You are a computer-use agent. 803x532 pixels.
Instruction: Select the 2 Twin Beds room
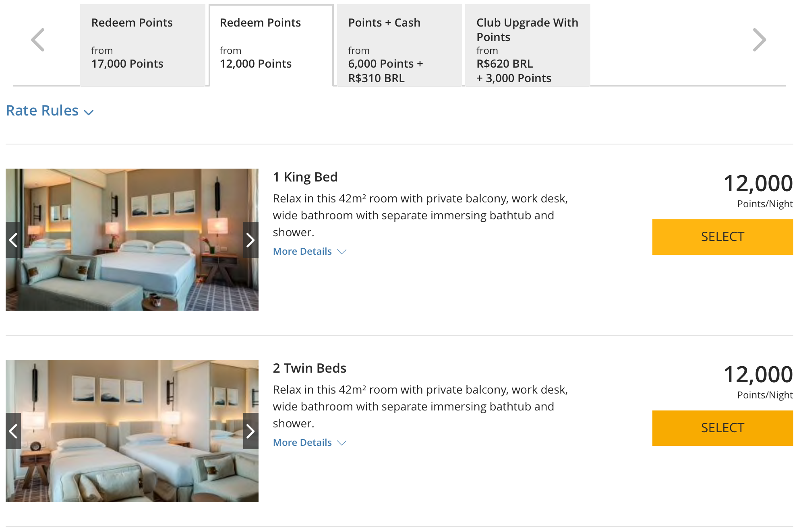click(x=722, y=428)
